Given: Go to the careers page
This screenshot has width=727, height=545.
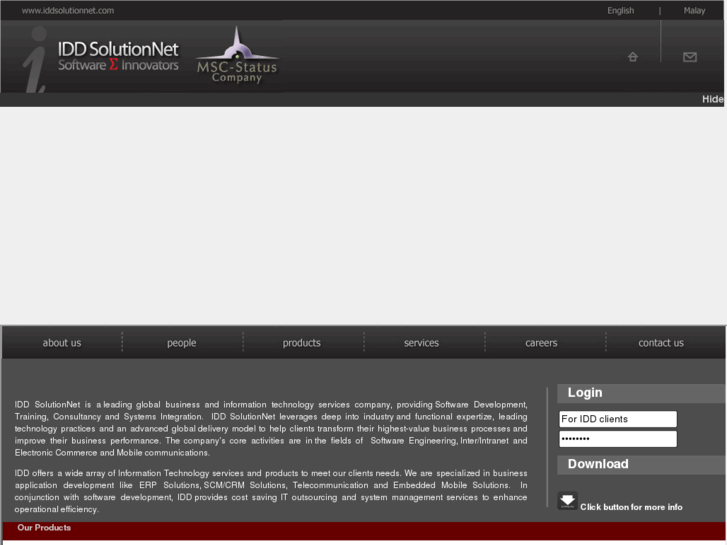Looking at the screenshot, I should point(541,343).
